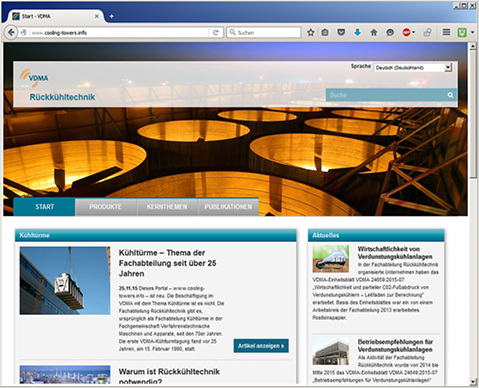Open 'Betriebsempfehlungen für Verdunstungskühlanlagen' article
This screenshot has width=479, height=388.
[395, 346]
